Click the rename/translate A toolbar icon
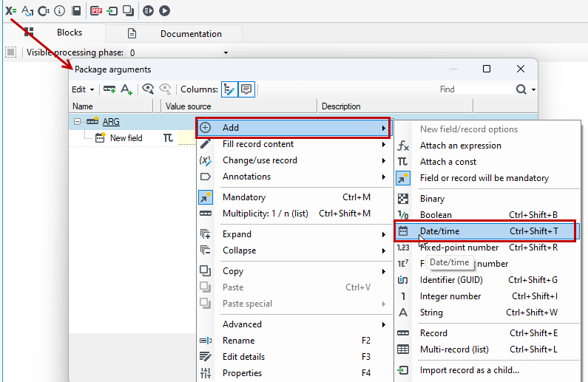588x382 pixels. 27,10
